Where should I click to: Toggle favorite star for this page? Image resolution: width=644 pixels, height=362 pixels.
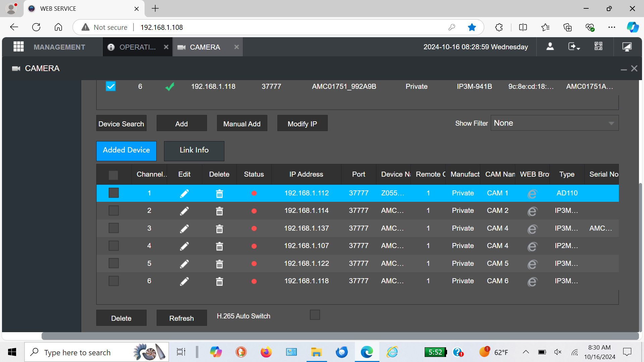pos(472,27)
